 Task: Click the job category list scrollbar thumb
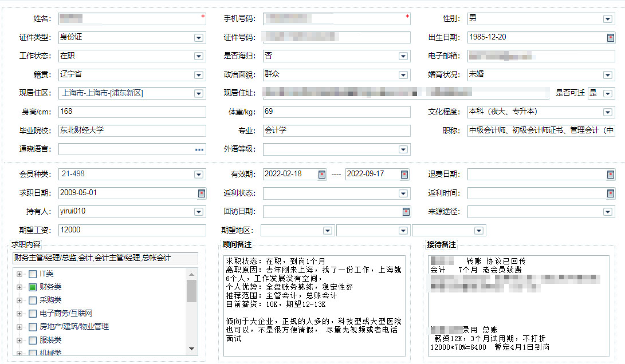click(192, 291)
